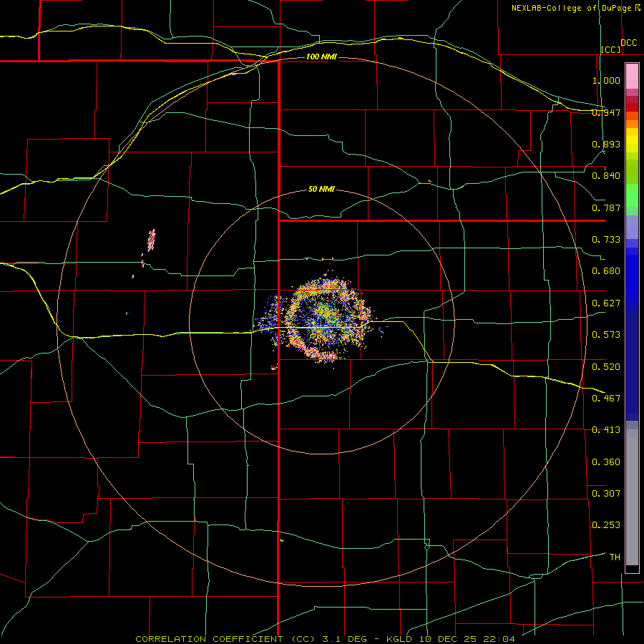Click the 0.733 scale value
This screenshot has width=644, height=644.
tap(606, 240)
